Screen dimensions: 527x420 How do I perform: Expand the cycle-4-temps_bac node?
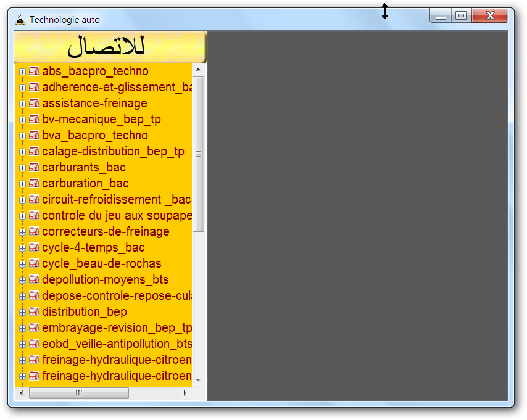[23, 248]
